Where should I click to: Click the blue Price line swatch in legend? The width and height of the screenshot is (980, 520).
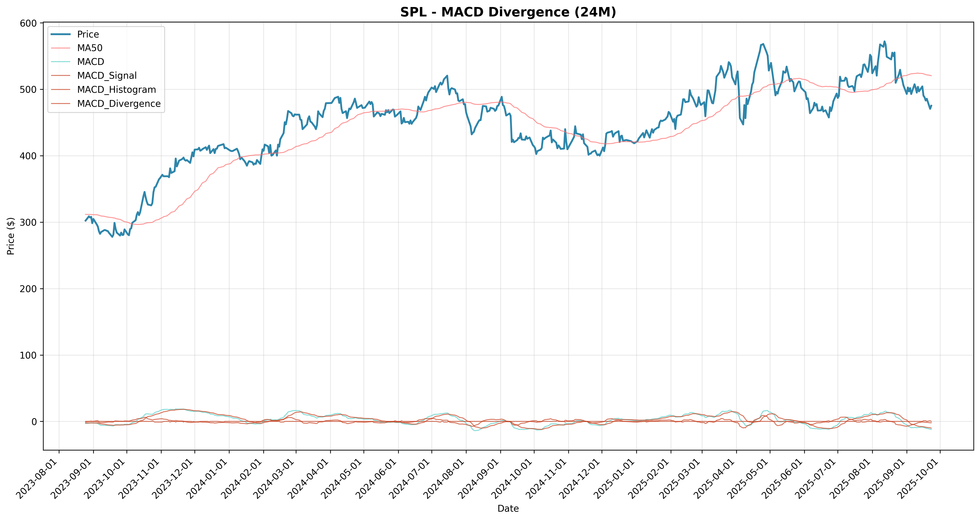pyautogui.click(x=61, y=34)
